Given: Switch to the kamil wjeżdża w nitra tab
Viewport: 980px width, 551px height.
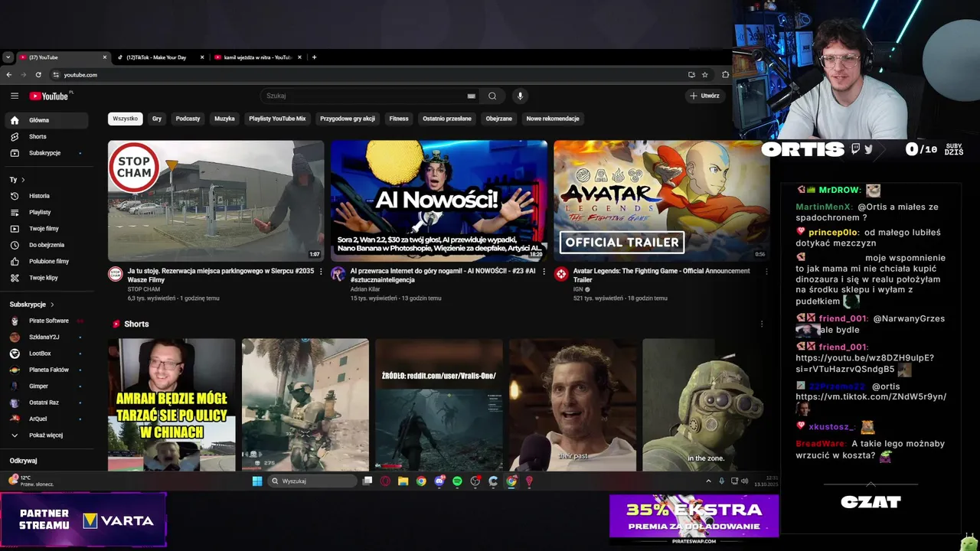Looking at the screenshot, I should coord(257,57).
